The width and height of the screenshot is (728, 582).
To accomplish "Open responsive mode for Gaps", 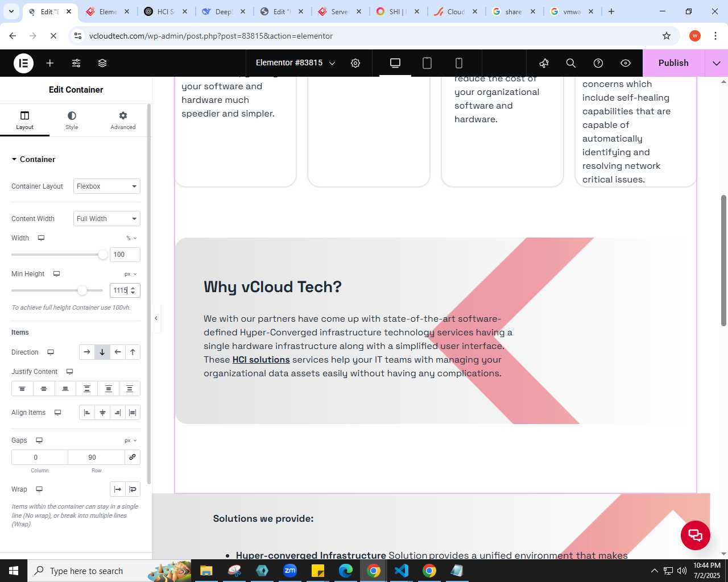I will click(x=39, y=440).
